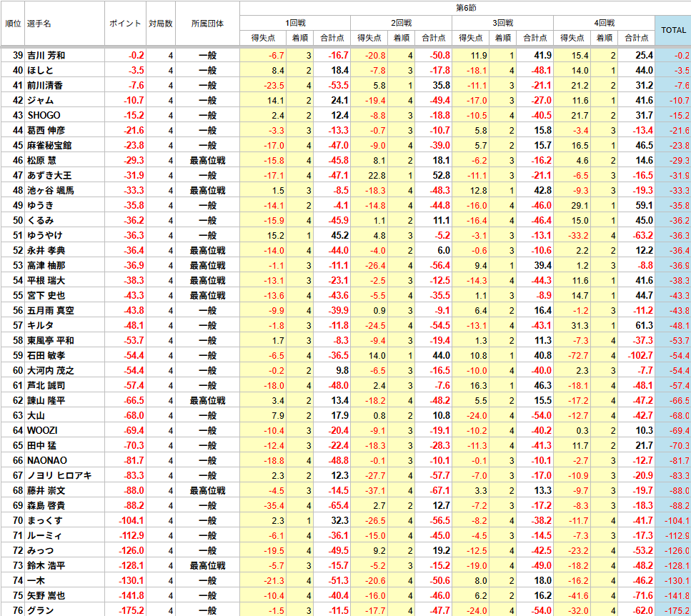Click the 所属団体 column header
Viewport: 691px width, 616px height.
point(207,24)
